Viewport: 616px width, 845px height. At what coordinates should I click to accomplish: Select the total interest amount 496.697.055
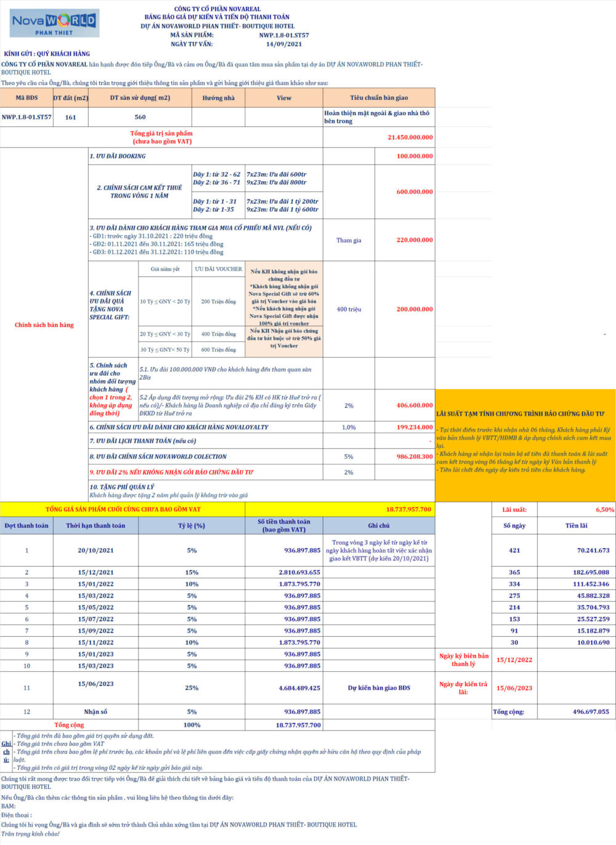591,711
